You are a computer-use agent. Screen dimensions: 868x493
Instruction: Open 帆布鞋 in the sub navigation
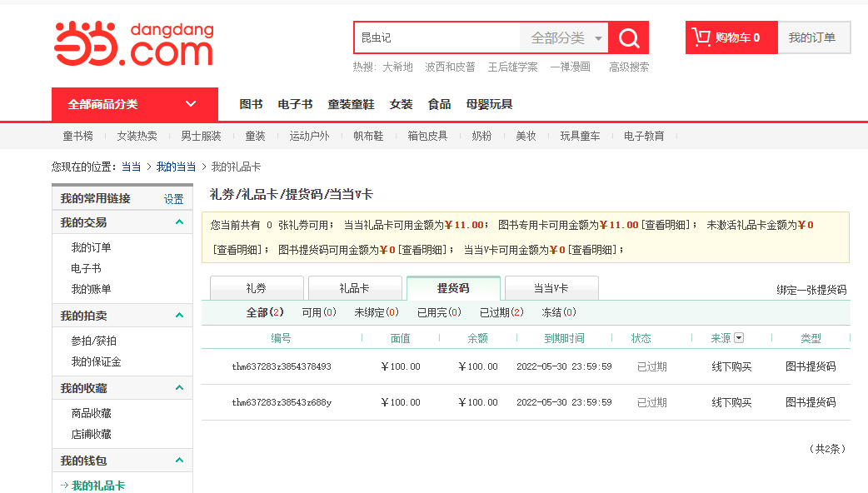pyautogui.click(x=368, y=136)
